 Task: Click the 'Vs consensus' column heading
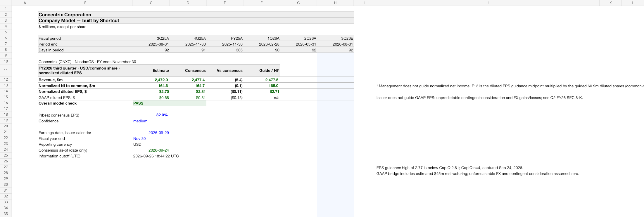coord(225,70)
